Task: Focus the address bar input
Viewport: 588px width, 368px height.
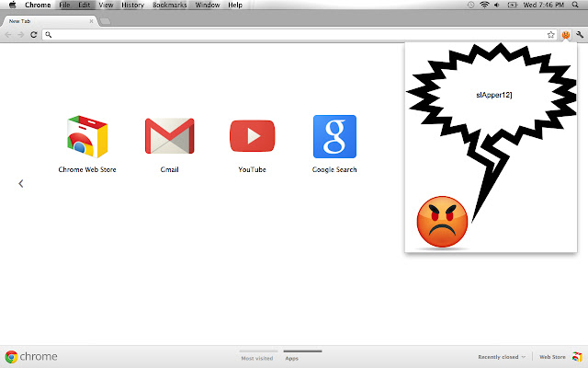Action: [x=300, y=35]
